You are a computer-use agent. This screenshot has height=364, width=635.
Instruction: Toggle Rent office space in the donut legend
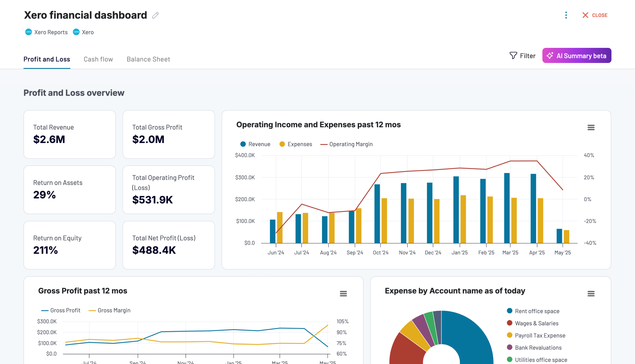tap(537, 311)
